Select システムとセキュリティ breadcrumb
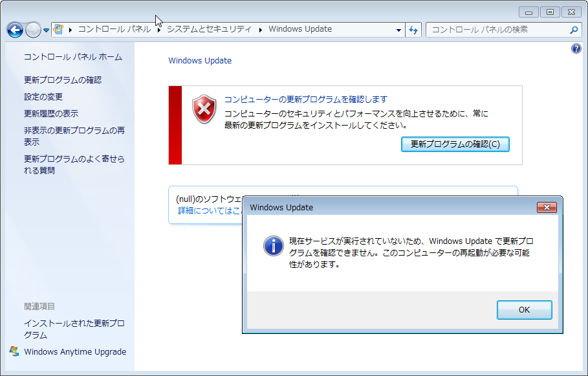The image size is (588, 376). click(209, 29)
